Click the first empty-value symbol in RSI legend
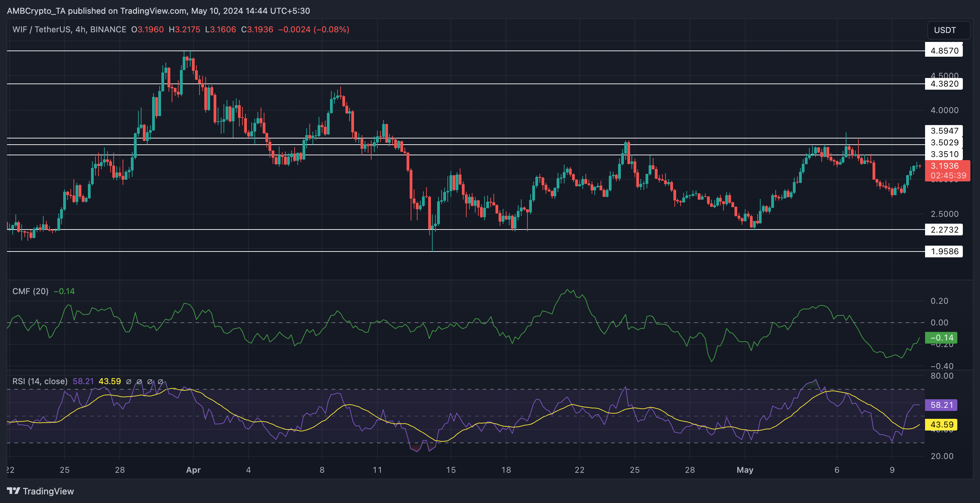The width and height of the screenshot is (980, 503). coord(128,381)
